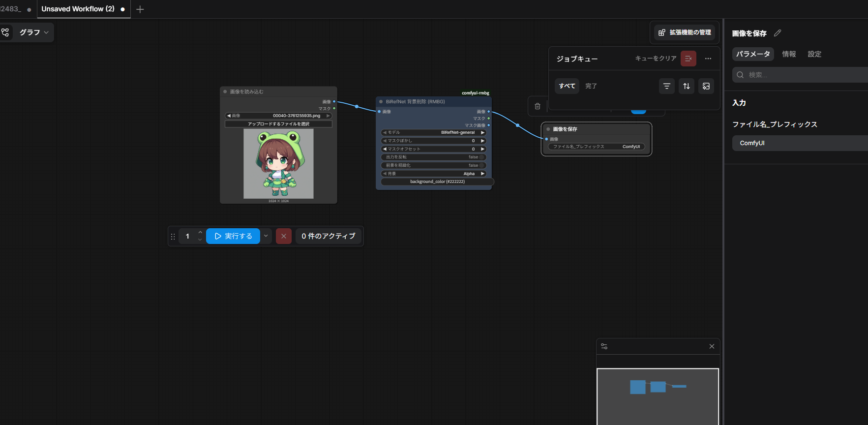Image resolution: width=868 pixels, height=425 pixels.
Task: Select next image file with right arrow
Action: click(x=328, y=116)
